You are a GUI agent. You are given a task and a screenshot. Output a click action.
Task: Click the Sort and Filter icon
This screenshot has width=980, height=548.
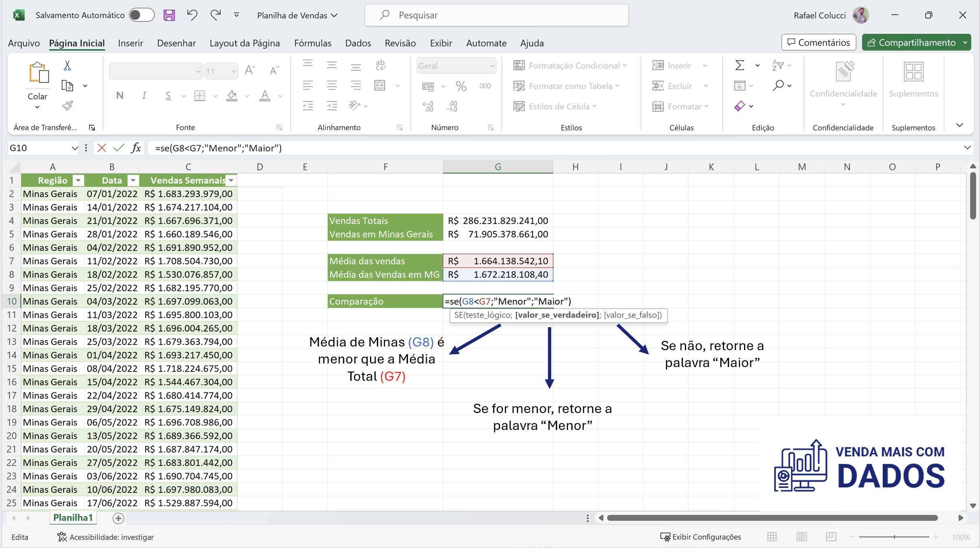coord(778,65)
